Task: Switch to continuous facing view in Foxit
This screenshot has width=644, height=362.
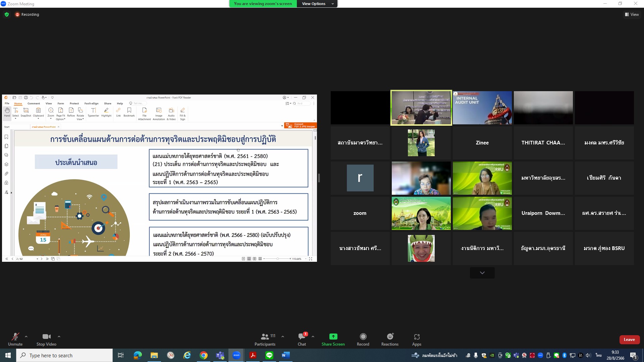Action: [260, 259]
